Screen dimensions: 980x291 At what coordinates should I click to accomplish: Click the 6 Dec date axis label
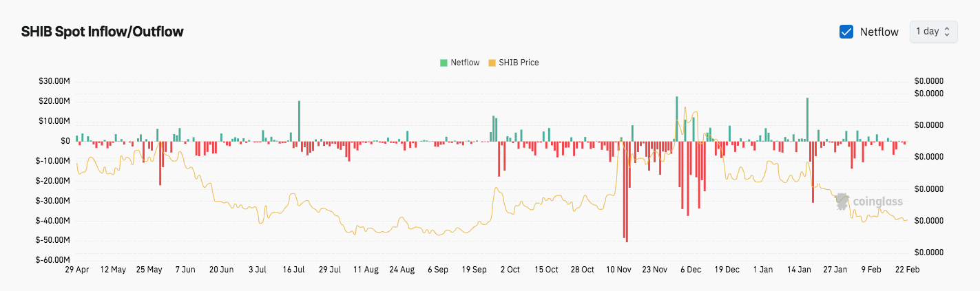coord(690,270)
